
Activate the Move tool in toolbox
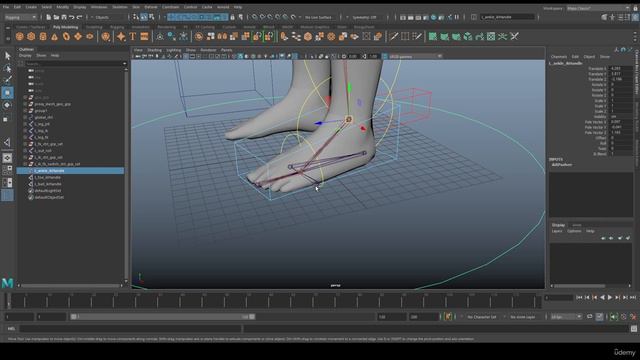7,93
